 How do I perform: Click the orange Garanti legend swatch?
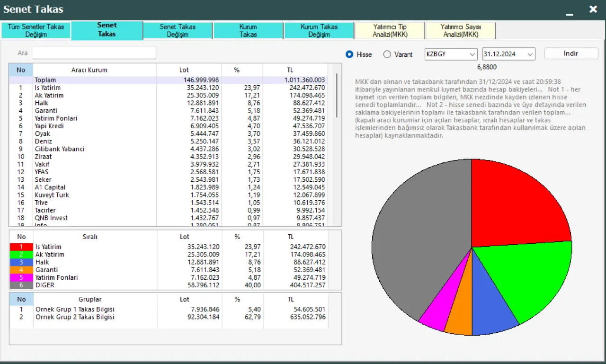21,270
